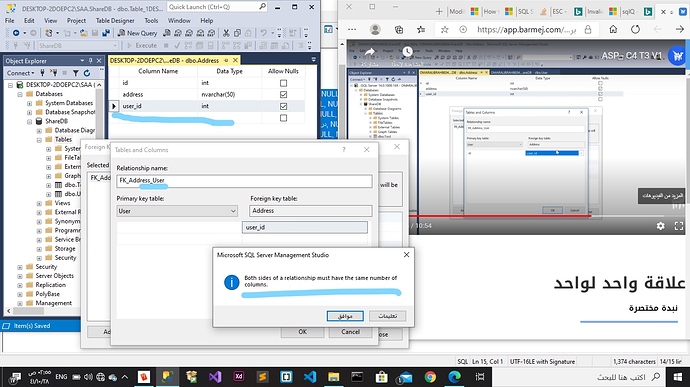Screen dimensions: 690x387
Task: Click the New Query toolbar button
Action: (x=137, y=33)
